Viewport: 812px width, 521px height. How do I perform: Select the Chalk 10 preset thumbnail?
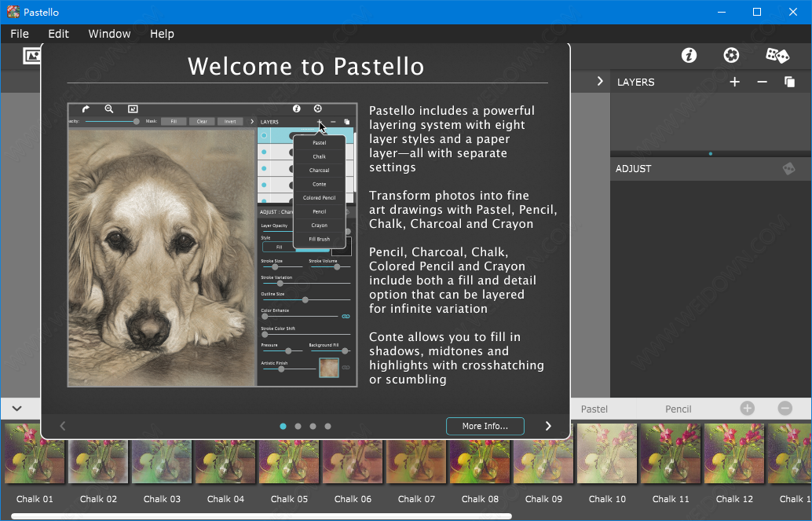[608, 453]
